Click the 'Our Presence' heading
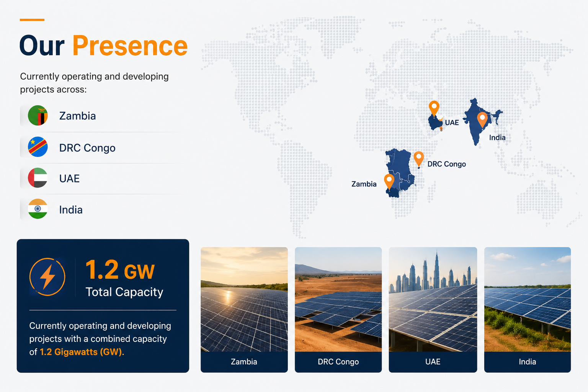 tap(103, 46)
